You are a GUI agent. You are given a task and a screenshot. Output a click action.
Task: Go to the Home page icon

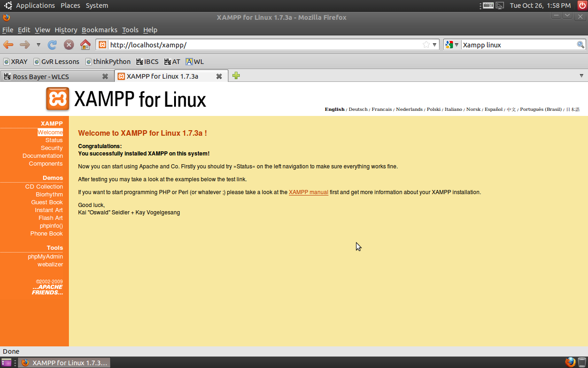pos(85,45)
